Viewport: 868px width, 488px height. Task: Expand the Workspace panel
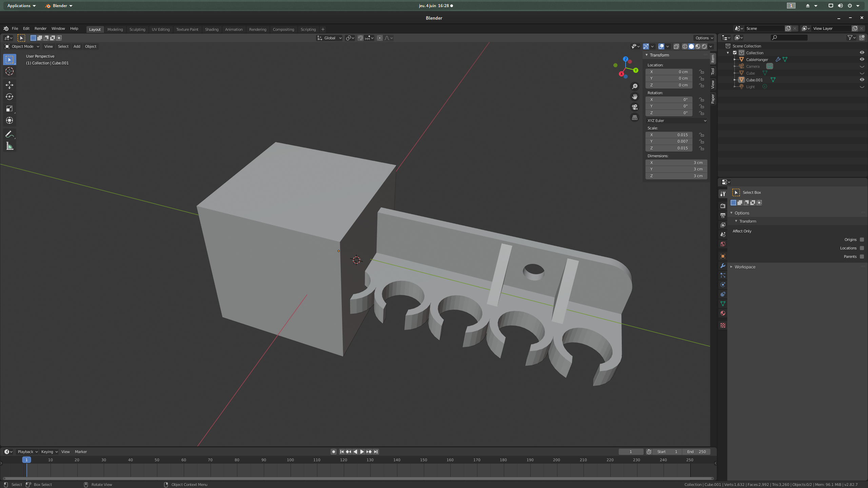point(745,267)
